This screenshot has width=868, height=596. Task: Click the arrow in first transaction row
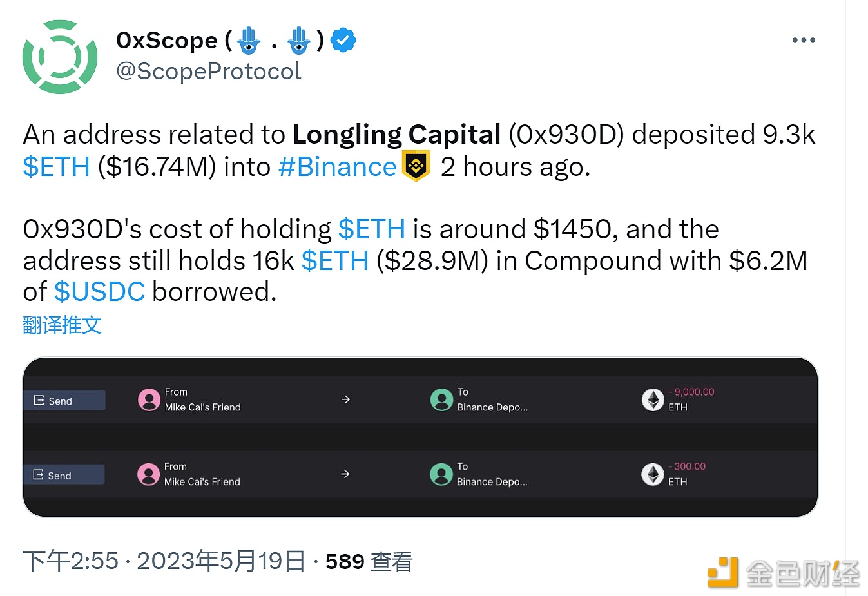click(345, 399)
